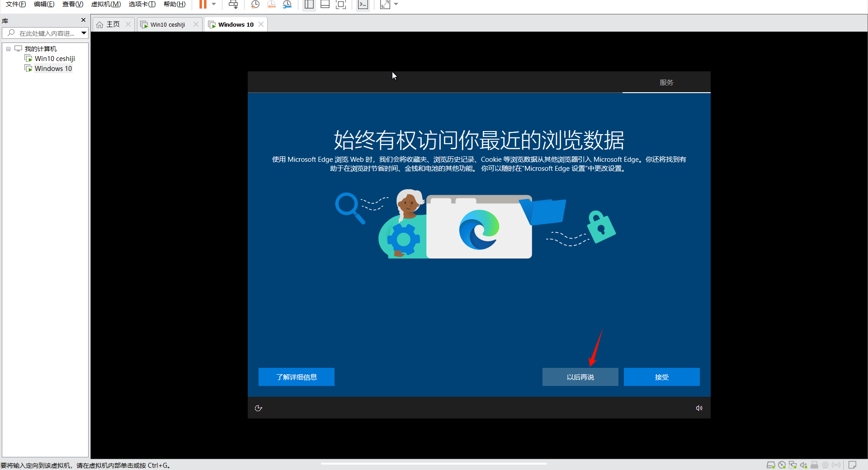This screenshot has width=868, height=470.
Task: Click the hard disk status bar icon
Action: (x=771, y=465)
